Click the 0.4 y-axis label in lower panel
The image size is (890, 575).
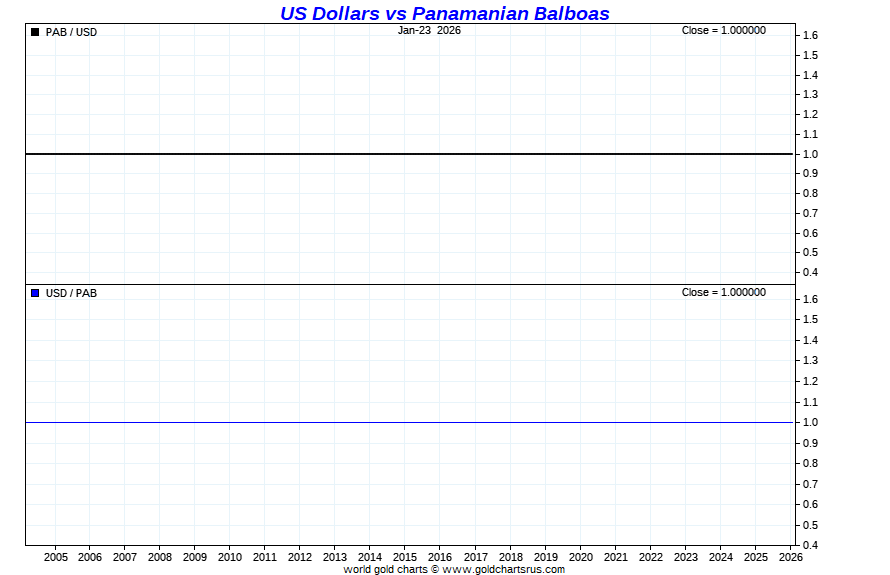click(810, 545)
